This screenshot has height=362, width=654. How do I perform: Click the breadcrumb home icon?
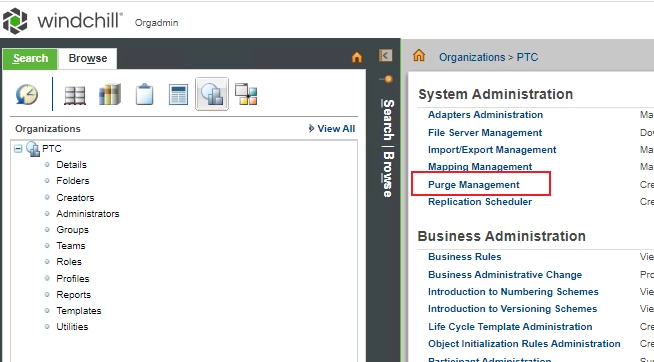pos(419,55)
